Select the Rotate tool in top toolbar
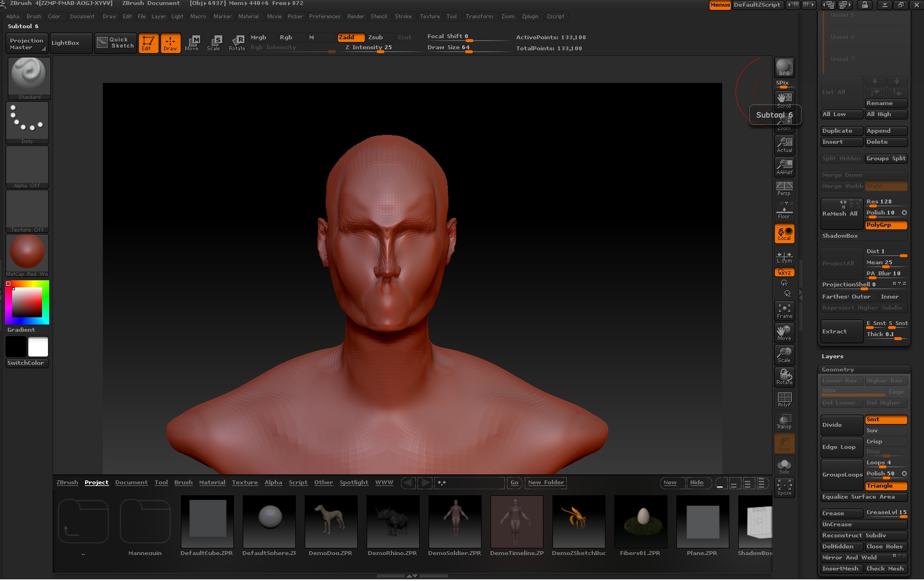The width and height of the screenshot is (924, 581). (x=237, y=43)
